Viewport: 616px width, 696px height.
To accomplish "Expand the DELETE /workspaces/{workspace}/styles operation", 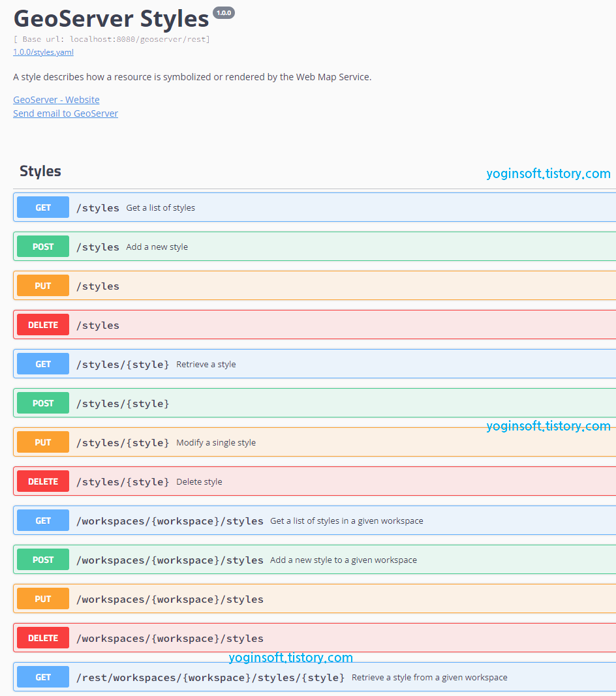I will [315, 637].
